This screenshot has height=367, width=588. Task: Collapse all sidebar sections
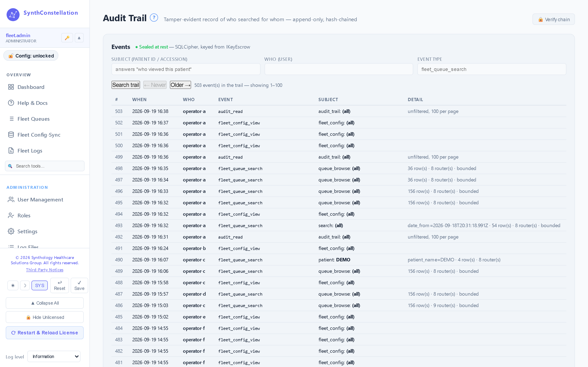point(45,303)
